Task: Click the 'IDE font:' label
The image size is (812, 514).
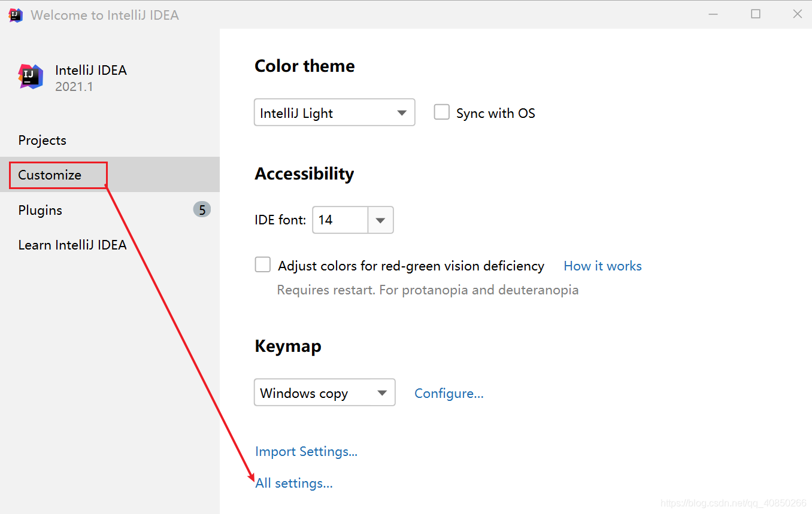Action: (280, 220)
